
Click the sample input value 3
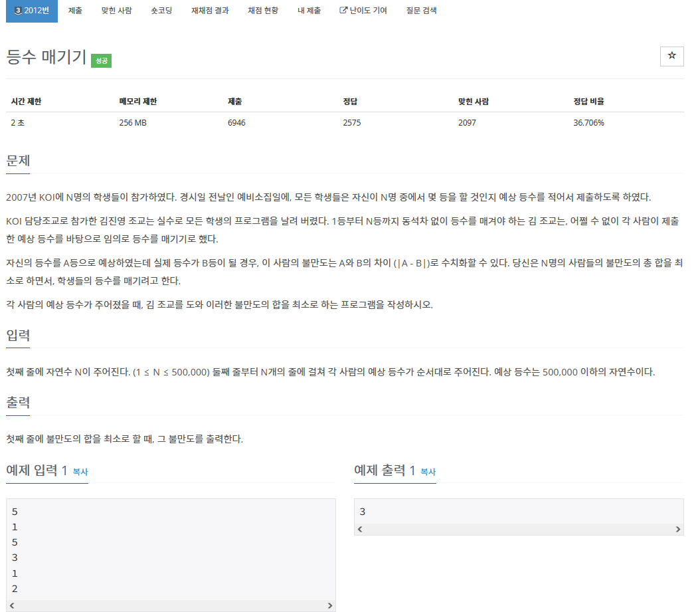(15, 558)
